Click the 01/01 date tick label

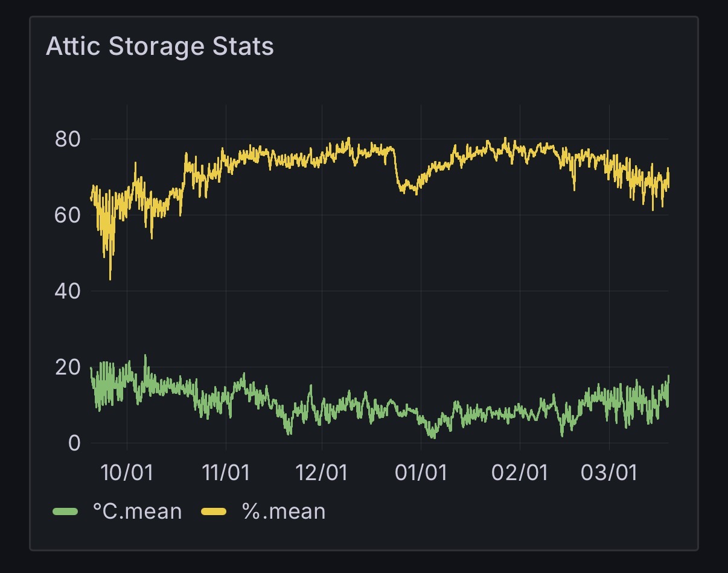(421, 472)
